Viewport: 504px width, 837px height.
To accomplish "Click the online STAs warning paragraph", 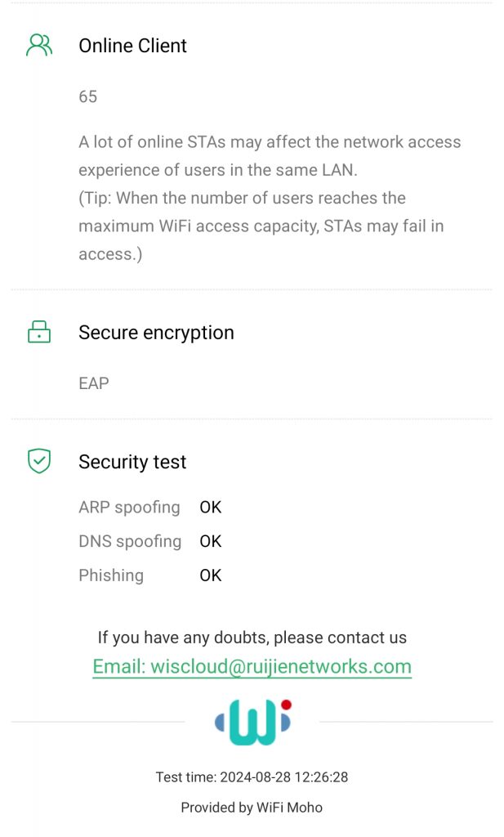I will (270, 198).
